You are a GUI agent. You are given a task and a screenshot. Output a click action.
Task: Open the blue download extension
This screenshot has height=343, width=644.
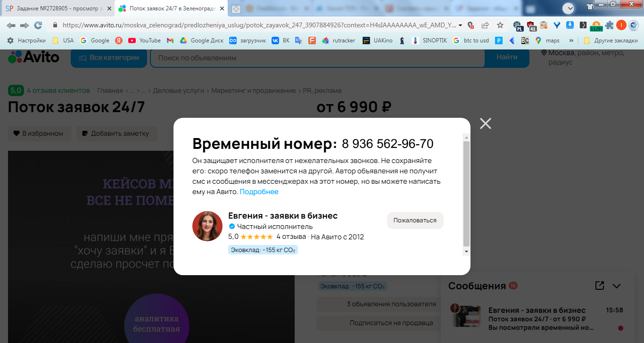[x=570, y=25]
